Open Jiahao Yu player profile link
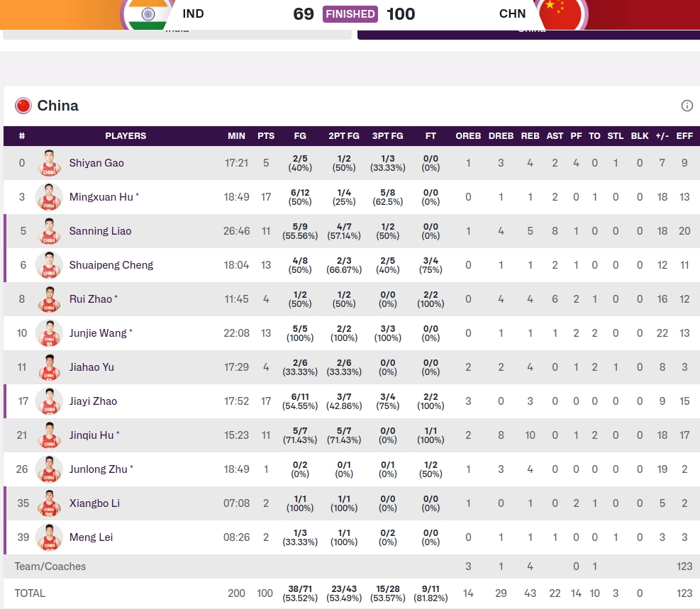The height and width of the screenshot is (609, 700). tap(91, 367)
